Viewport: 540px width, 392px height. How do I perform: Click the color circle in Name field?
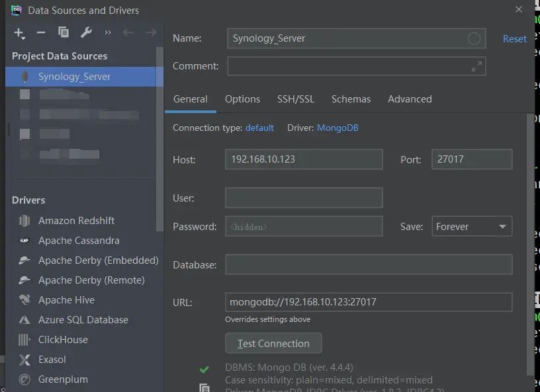click(474, 38)
